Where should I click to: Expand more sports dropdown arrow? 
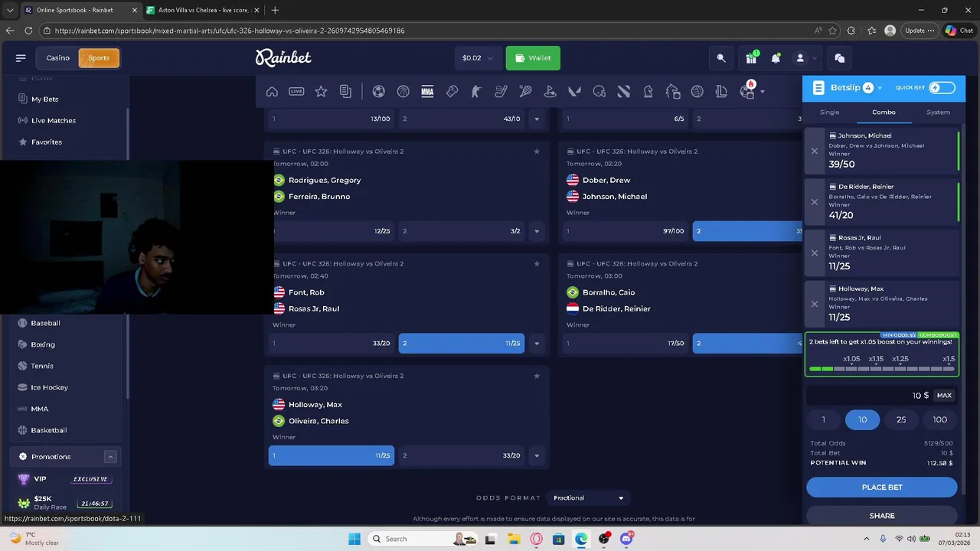(x=763, y=92)
